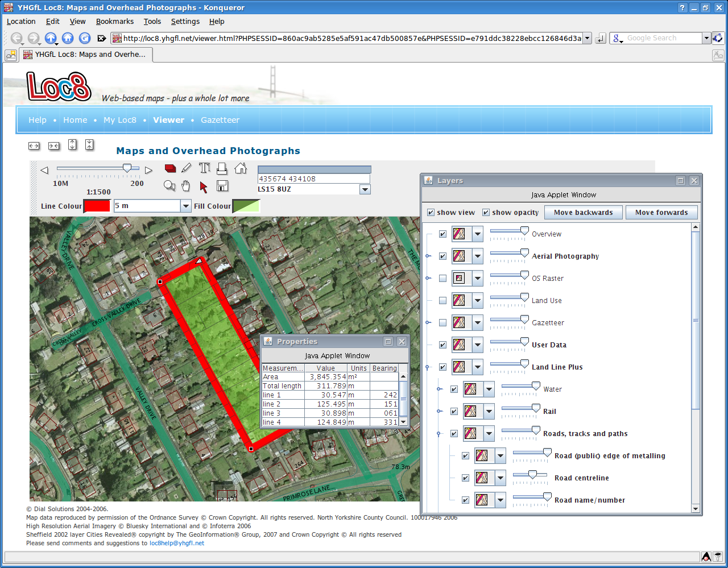This screenshot has height=568, width=728.
Task: Click the Google Search input box
Action: pyautogui.click(x=663, y=38)
